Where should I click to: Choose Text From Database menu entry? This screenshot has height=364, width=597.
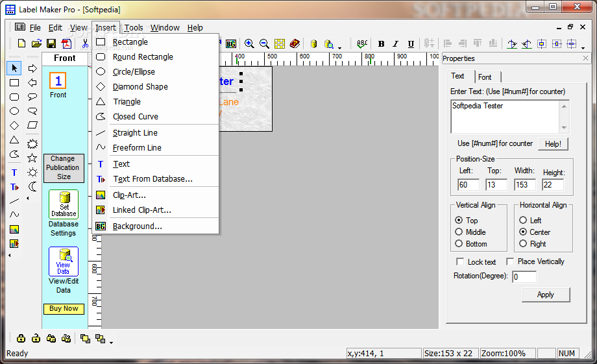click(156, 179)
